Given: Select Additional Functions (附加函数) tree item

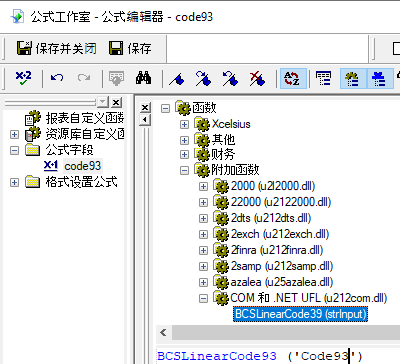Looking at the screenshot, I should tap(235, 170).
